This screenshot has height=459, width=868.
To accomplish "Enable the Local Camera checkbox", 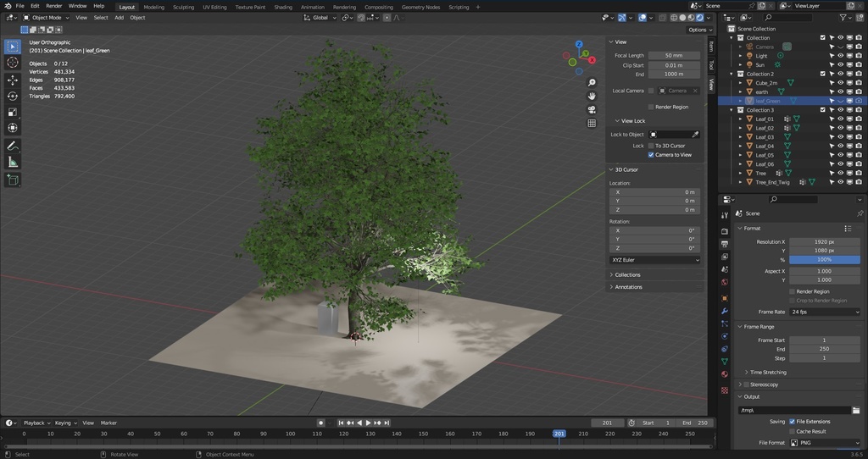I will 651,91.
